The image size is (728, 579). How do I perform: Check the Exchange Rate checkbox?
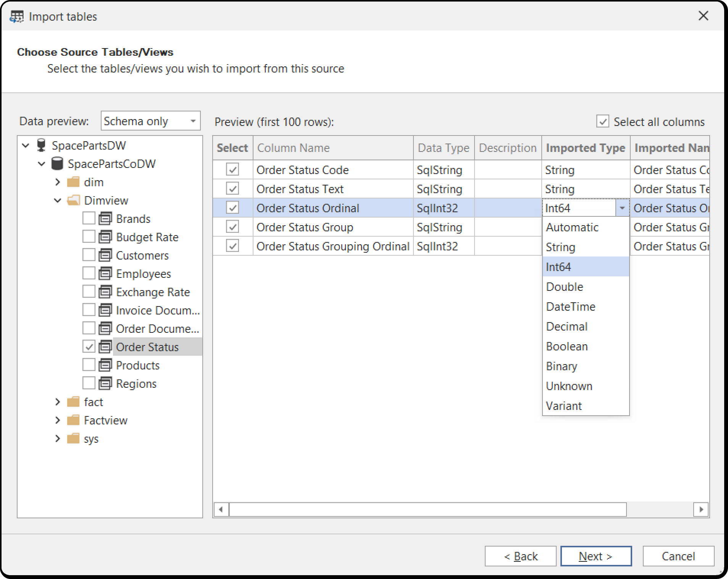click(89, 292)
